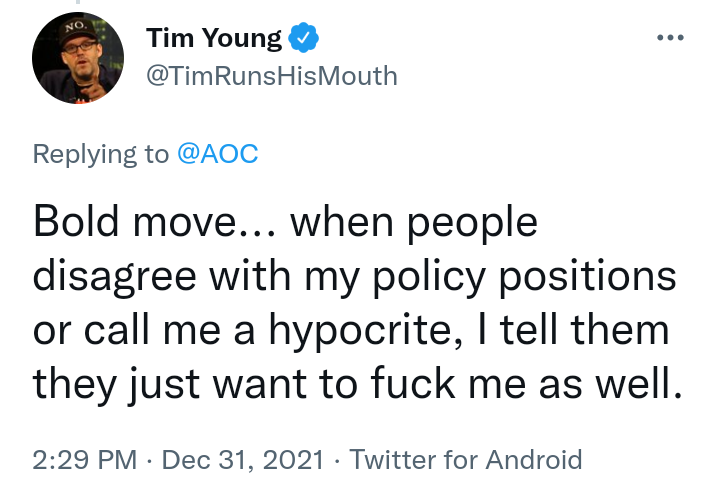Screen dimensions: 720x495
Task: Click the words "I tell them"
Action: [x=573, y=330]
